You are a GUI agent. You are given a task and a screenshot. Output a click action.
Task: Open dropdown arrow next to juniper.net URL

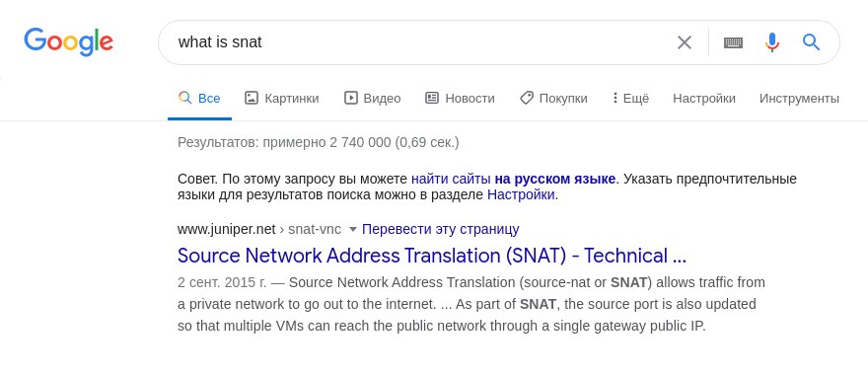click(353, 229)
